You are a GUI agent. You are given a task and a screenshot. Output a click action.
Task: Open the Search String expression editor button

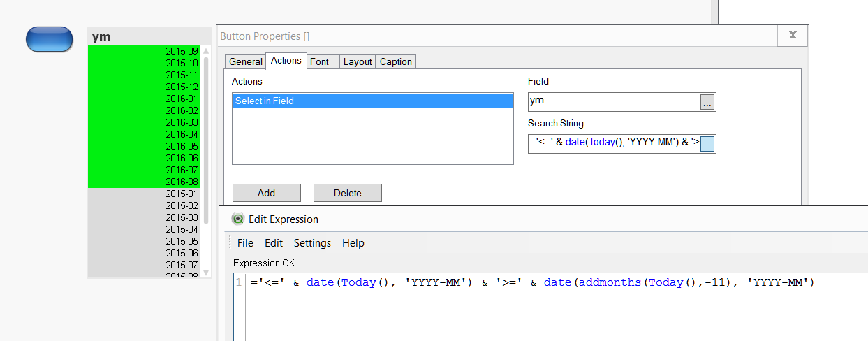707,145
